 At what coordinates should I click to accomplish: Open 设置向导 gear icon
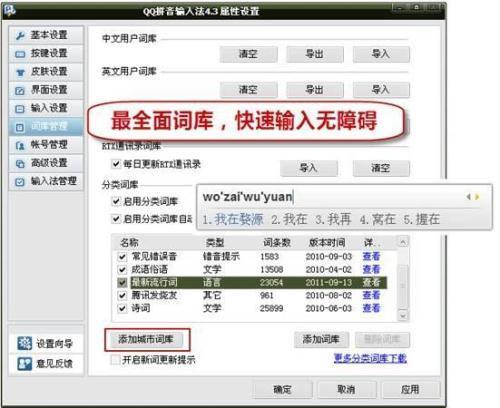point(25,343)
